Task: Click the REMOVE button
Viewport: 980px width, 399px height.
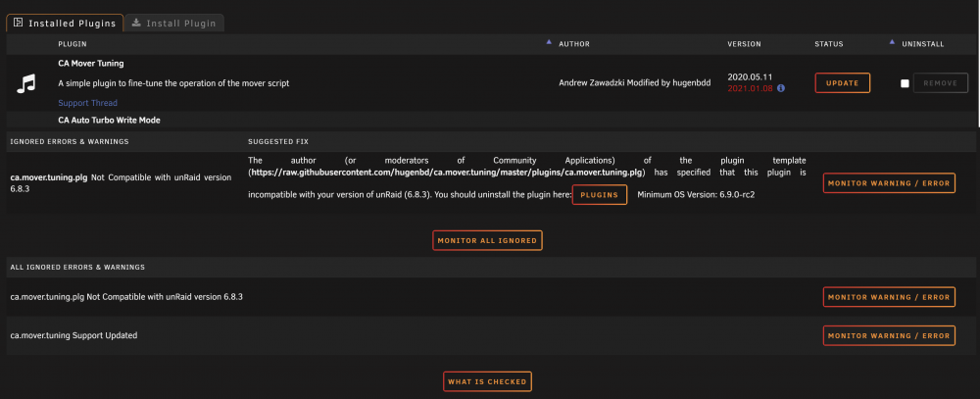Action: pos(940,83)
